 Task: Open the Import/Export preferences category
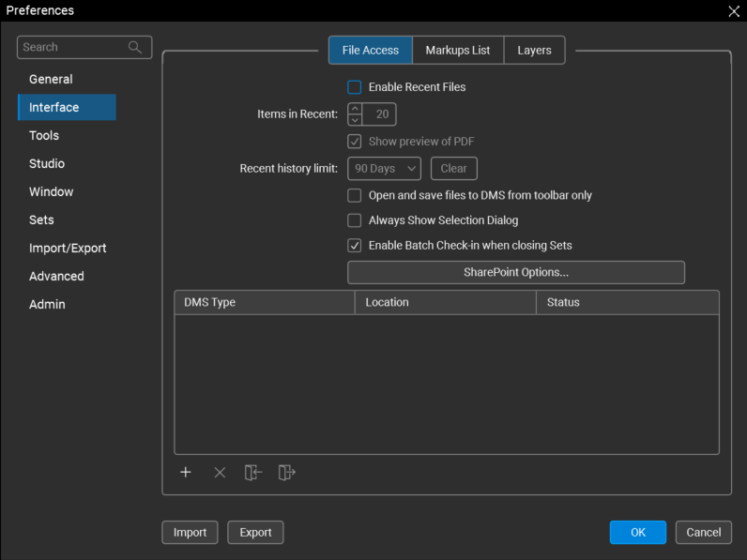click(x=67, y=248)
